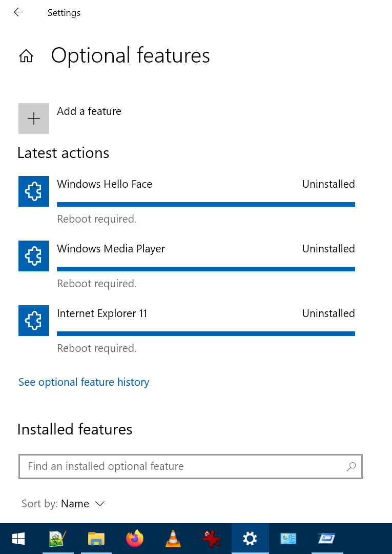This screenshot has width=392, height=554.
Task: Select the Settings gear on the taskbar
Action: [250, 539]
